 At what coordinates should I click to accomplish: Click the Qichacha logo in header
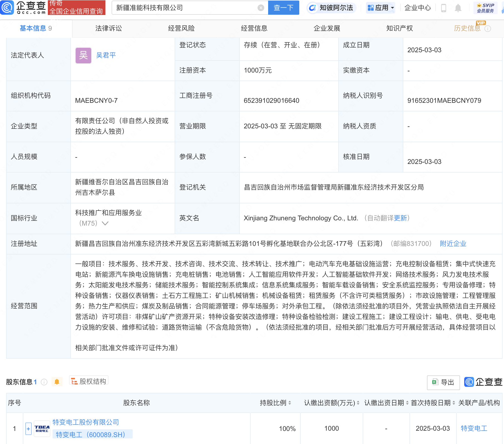(23, 8)
